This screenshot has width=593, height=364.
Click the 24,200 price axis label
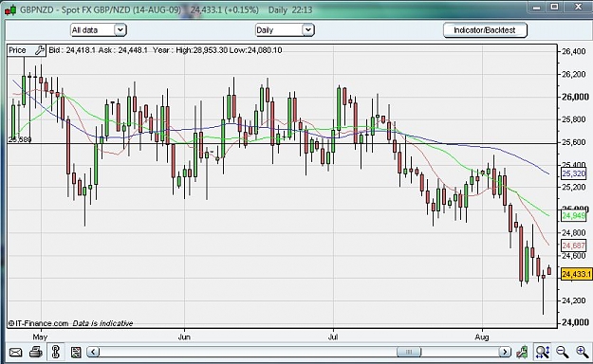pos(574,300)
